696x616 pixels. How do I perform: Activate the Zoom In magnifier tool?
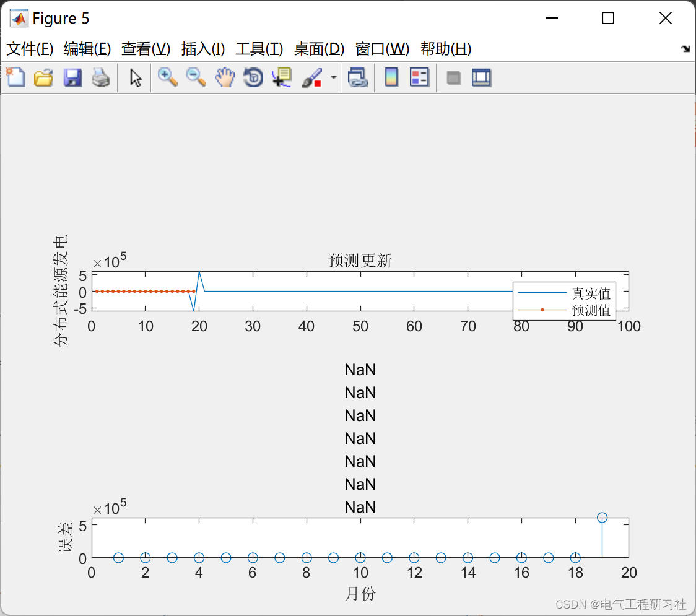(167, 77)
